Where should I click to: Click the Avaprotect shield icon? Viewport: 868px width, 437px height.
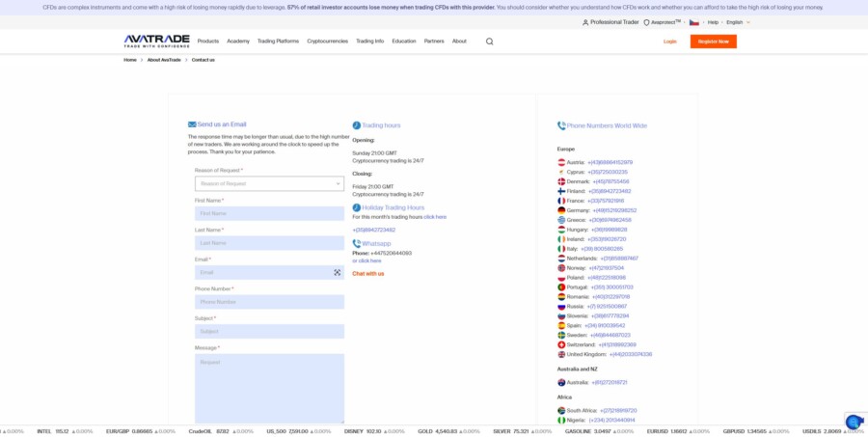[646, 23]
